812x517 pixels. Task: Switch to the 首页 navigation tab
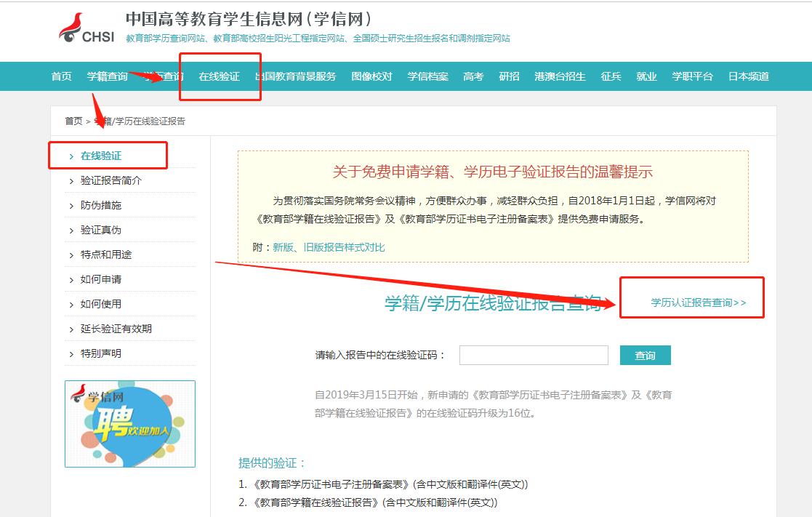(x=60, y=76)
